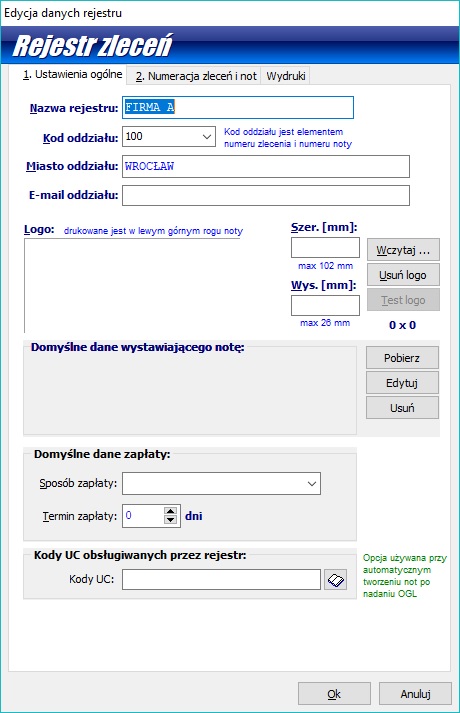The height and width of the screenshot is (713, 460).
Task: Open the Kody UC lookup book icon
Action: tap(335, 580)
